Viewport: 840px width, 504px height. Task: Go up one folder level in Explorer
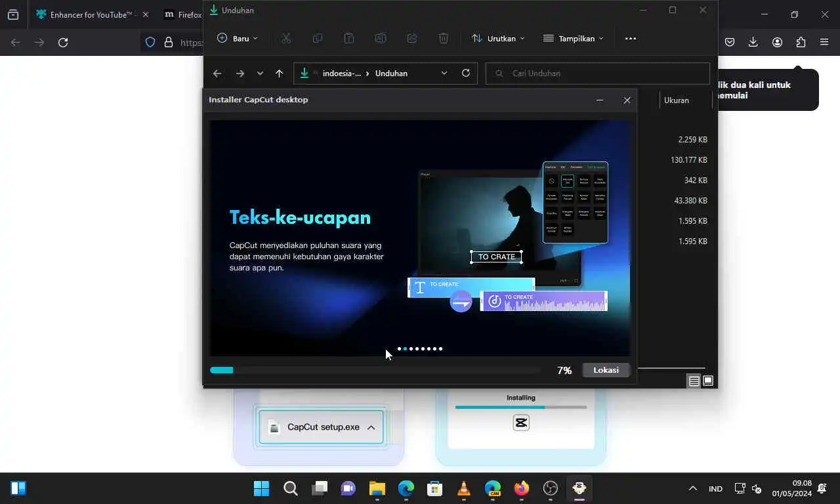(279, 73)
